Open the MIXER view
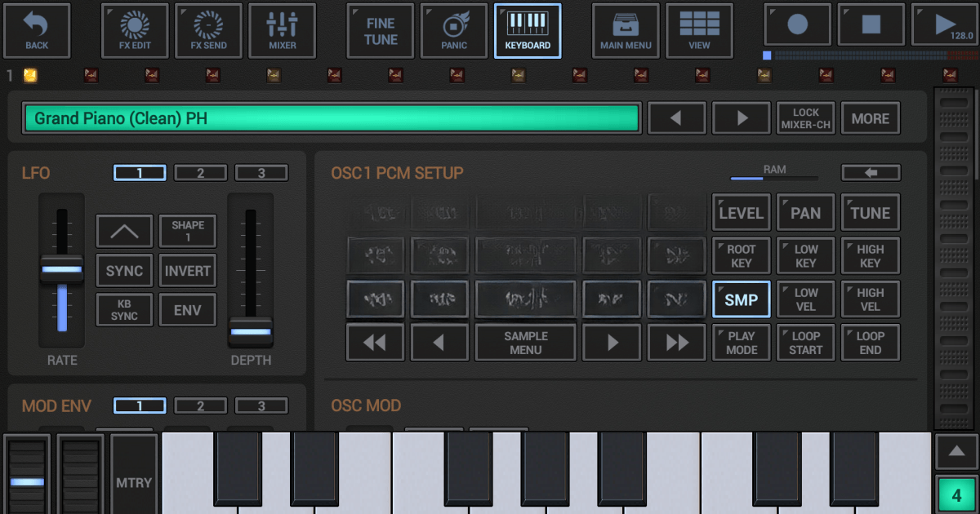 point(282,30)
